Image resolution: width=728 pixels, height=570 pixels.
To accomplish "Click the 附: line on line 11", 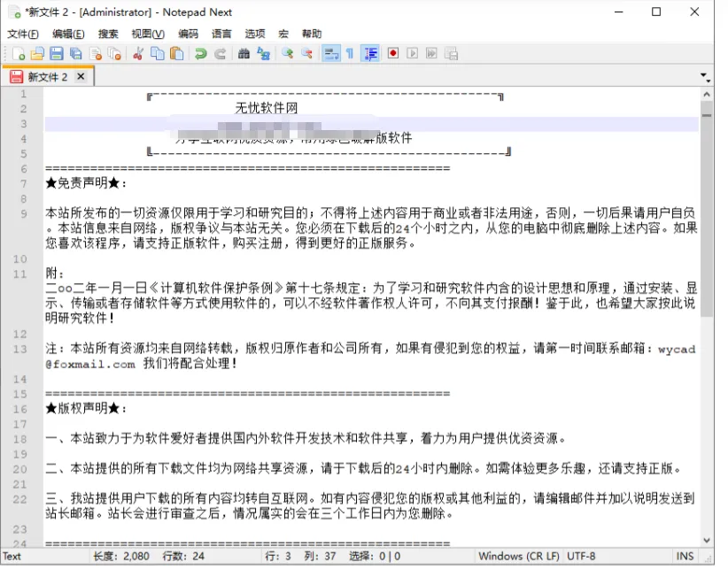I will [55, 273].
